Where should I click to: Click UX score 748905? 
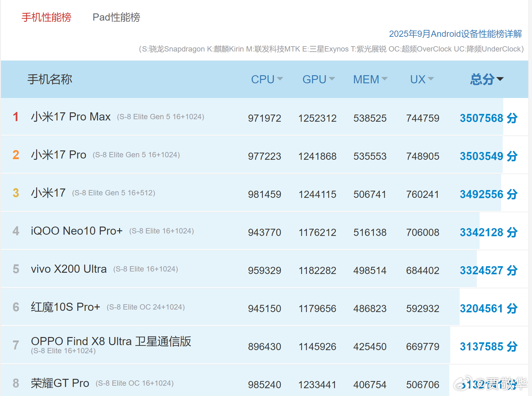pyautogui.click(x=423, y=156)
